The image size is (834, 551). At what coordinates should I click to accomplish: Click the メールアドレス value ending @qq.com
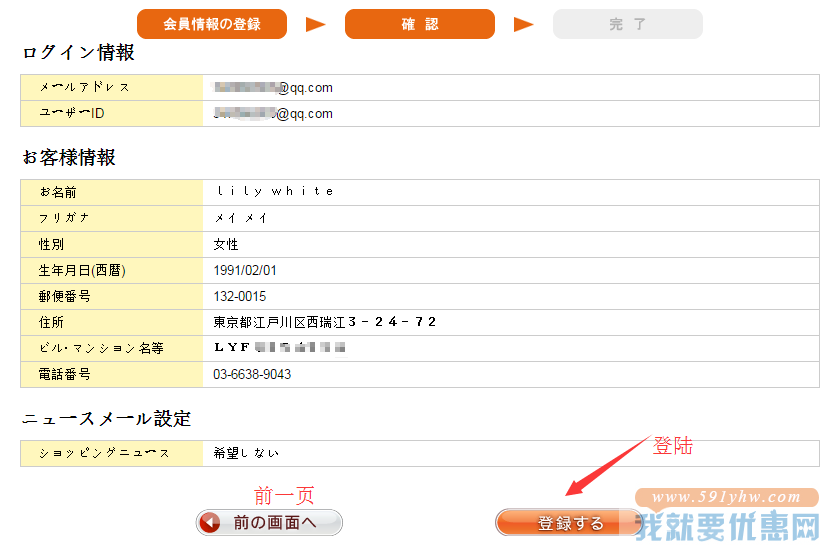point(273,88)
